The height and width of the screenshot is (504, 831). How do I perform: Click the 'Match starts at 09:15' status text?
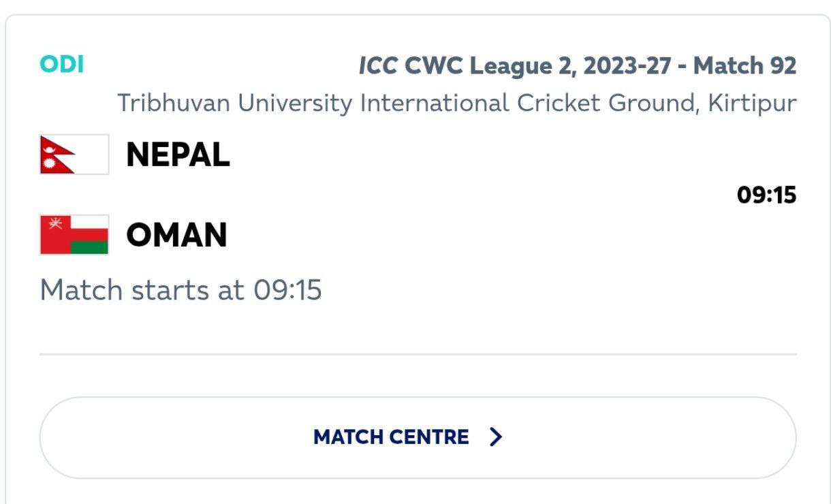181,291
